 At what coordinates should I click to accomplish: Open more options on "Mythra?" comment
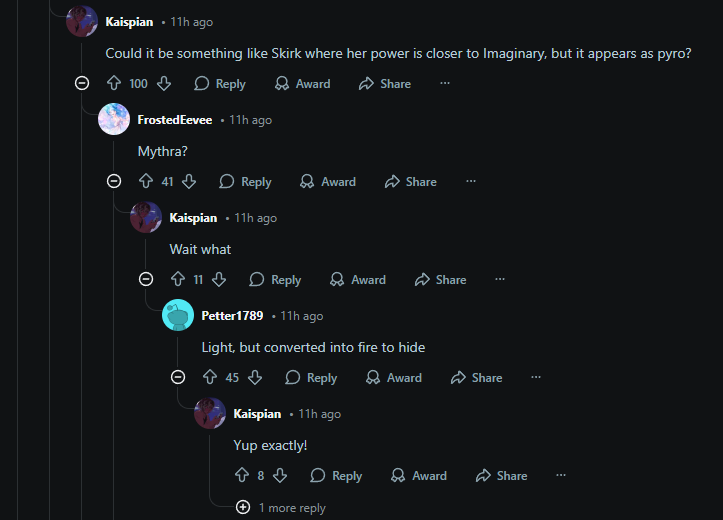(x=471, y=182)
